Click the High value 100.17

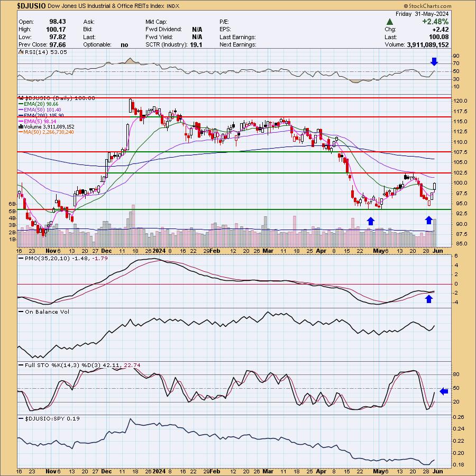coord(56,30)
